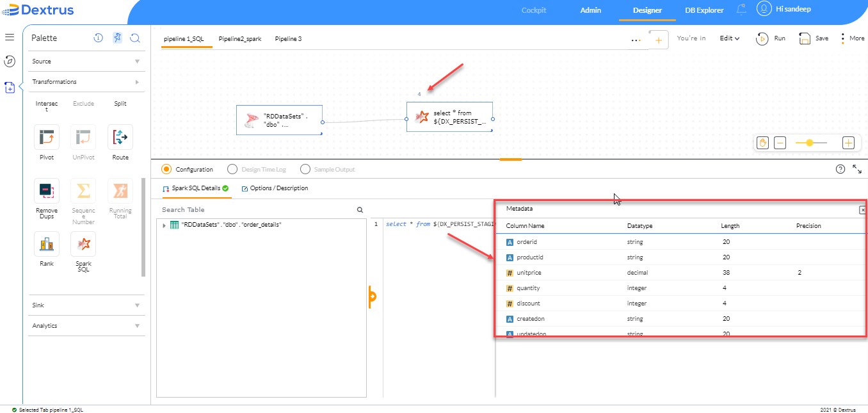Click the Dextrus logo

(x=38, y=10)
